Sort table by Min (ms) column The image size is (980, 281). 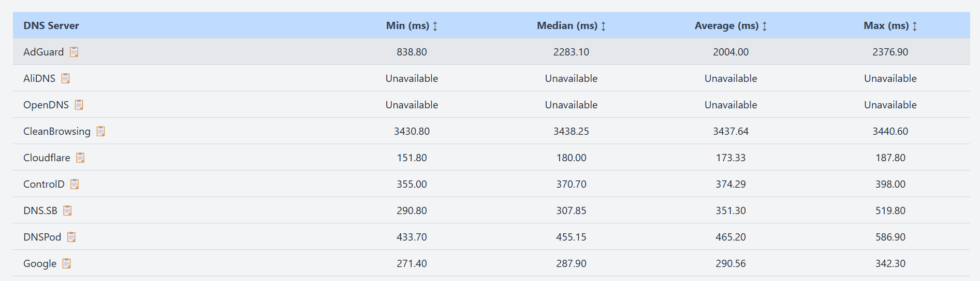click(x=435, y=26)
